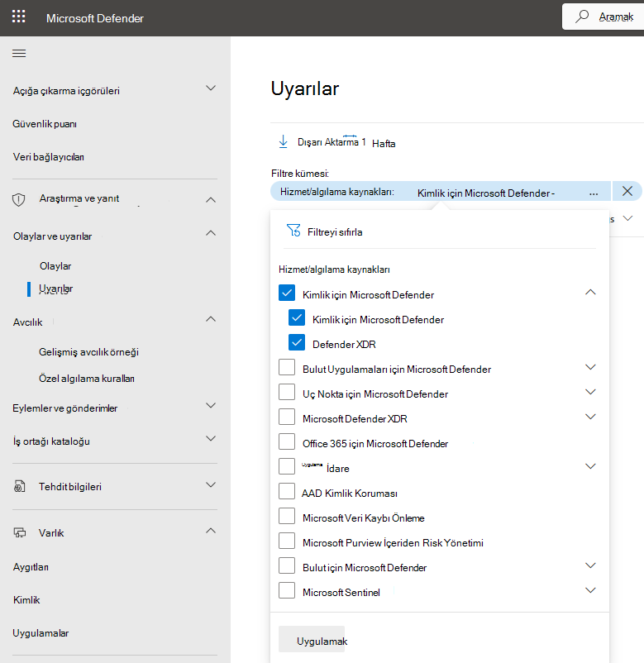This screenshot has width=644, height=663.
Task: Click the Aramak search field
Action: point(603,17)
